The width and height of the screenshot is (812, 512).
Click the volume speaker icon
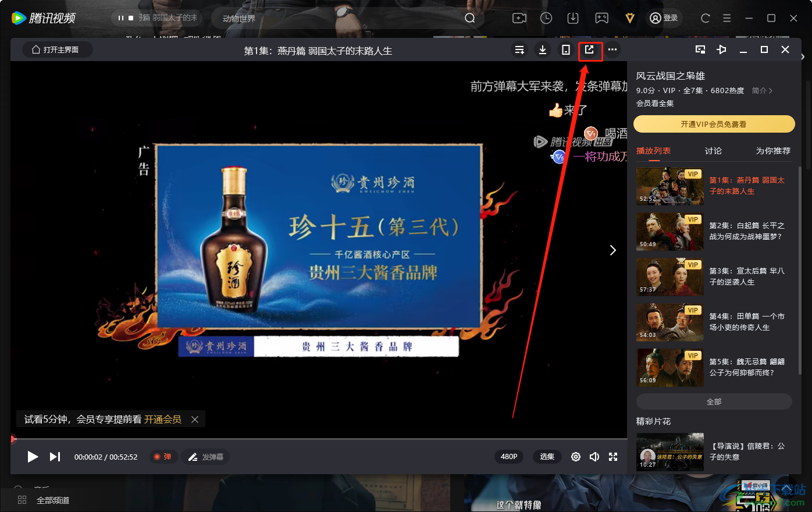coord(594,457)
